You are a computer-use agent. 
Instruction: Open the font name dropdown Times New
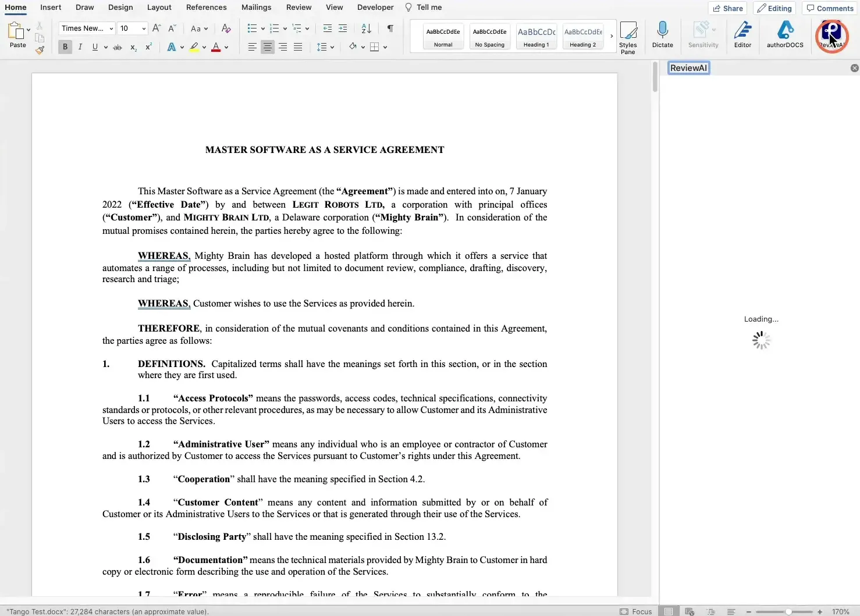point(87,28)
